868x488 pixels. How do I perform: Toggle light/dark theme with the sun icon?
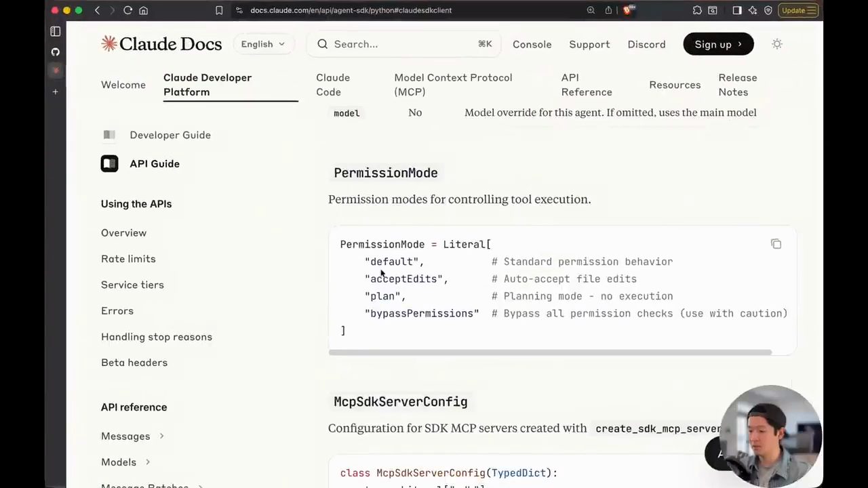[x=777, y=44]
